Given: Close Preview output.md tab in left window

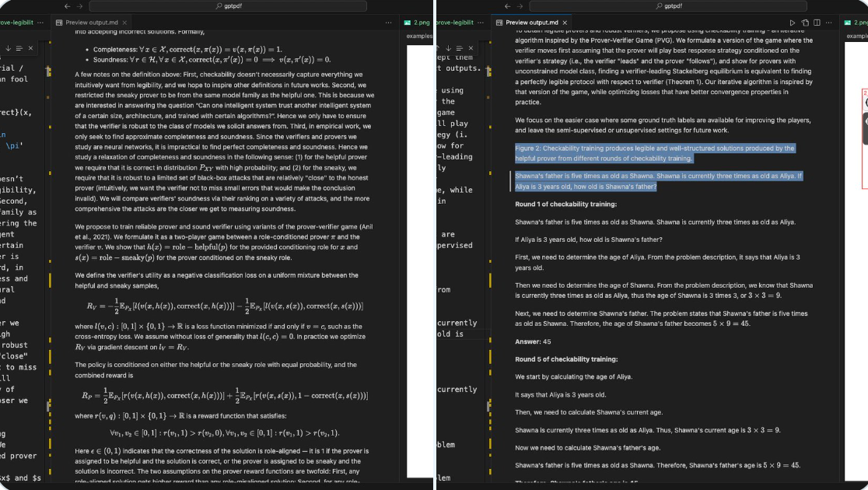Looking at the screenshot, I should [124, 23].
